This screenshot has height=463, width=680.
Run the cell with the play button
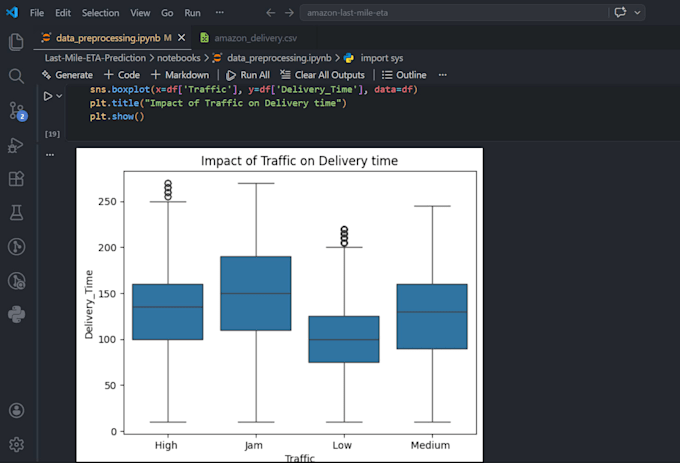[48, 96]
